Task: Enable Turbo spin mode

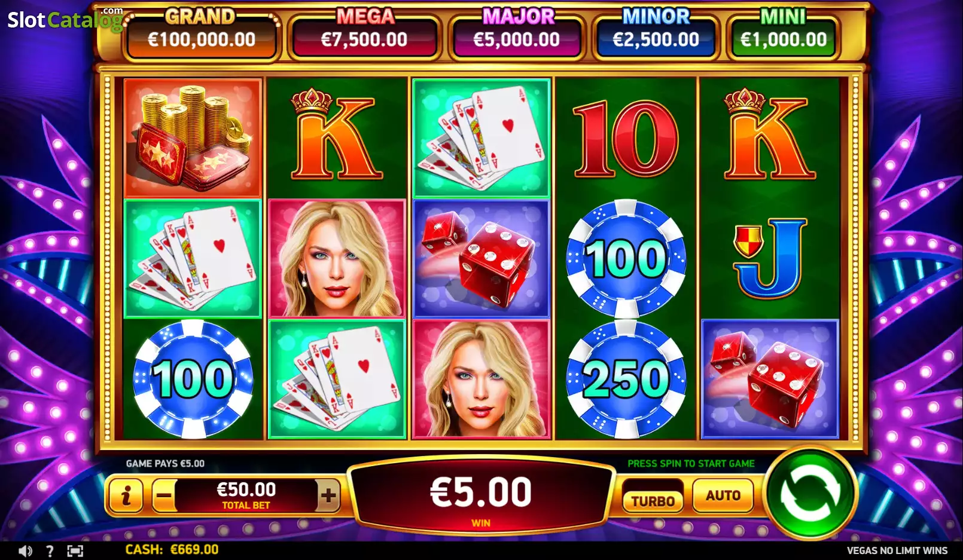Action: [x=653, y=501]
